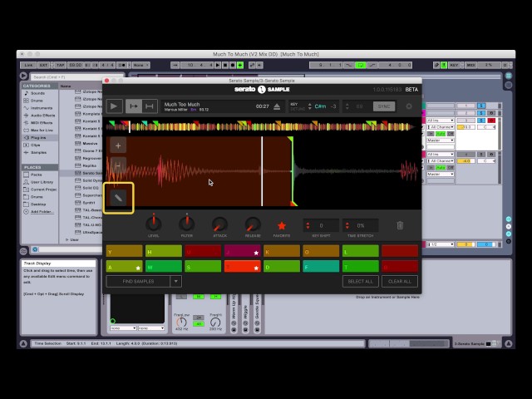Screen dimensions: 532x399
Task: Toggle the metronome in Ableton toolbar
Action: [122, 65]
